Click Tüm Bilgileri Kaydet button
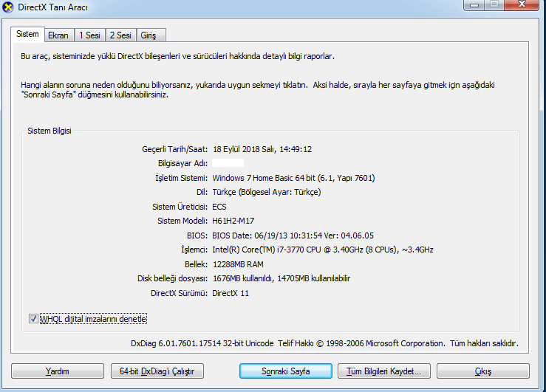Image resolution: width=546 pixels, height=392 pixels. point(383,371)
